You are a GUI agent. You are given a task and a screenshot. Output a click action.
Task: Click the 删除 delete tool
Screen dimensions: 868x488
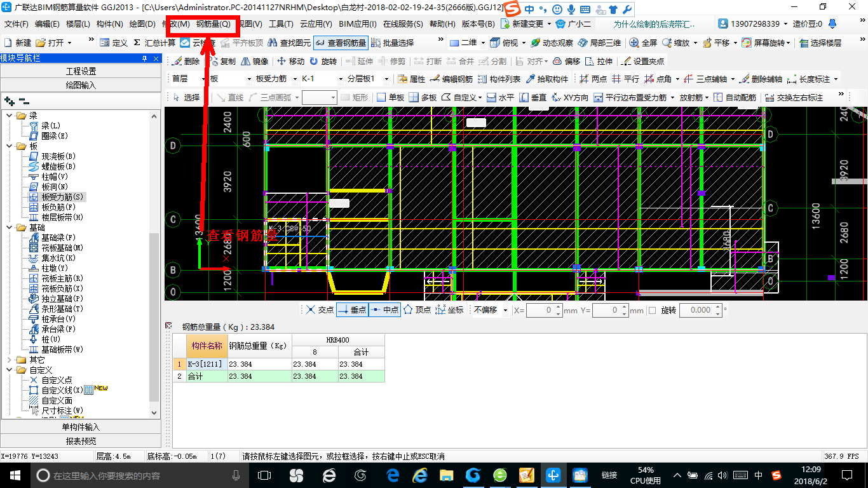pos(185,62)
